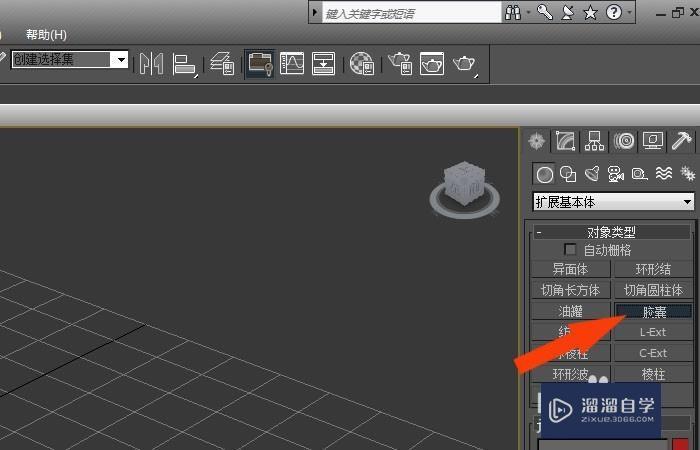Click the C-Ext button
Viewport: 700px width, 450px height.
coord(653,353)
